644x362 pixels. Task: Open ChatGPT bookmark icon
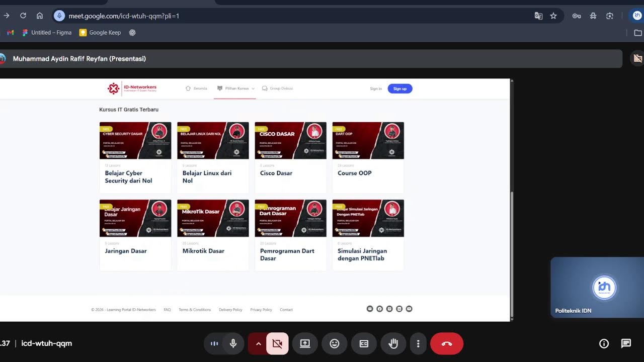coord(132,33)
